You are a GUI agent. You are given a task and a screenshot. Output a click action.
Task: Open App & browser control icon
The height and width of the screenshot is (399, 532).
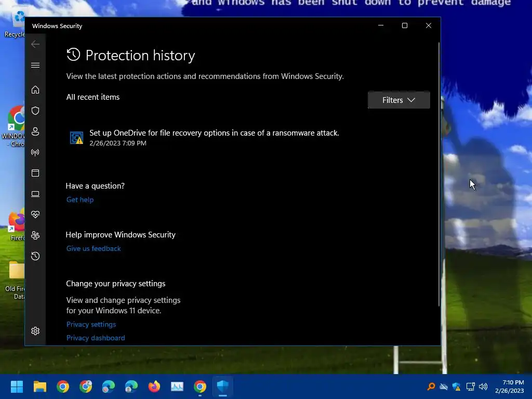click(x=35, y=173)
